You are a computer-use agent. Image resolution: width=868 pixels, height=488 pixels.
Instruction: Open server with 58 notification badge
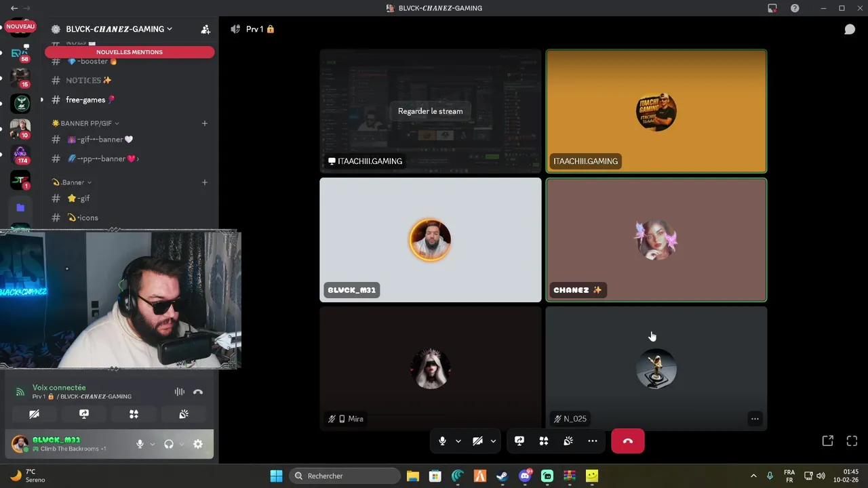tap(20, 54)
